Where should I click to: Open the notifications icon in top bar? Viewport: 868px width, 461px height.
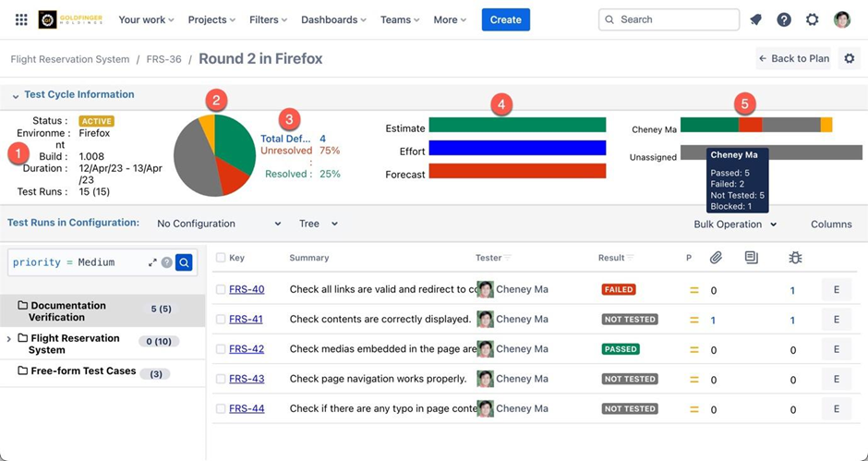(x=755, y=19)
